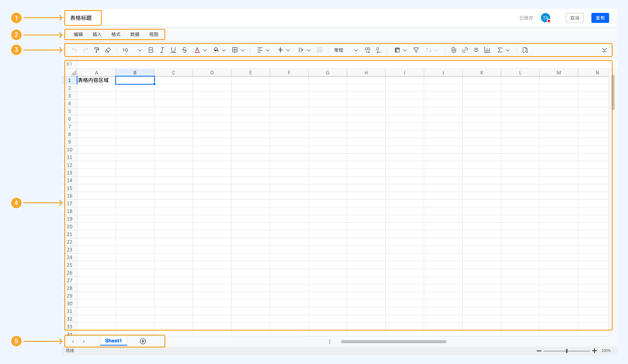Click the cell borders icon
This screenshot has height=364, width=628.
(x=235, y=50)
